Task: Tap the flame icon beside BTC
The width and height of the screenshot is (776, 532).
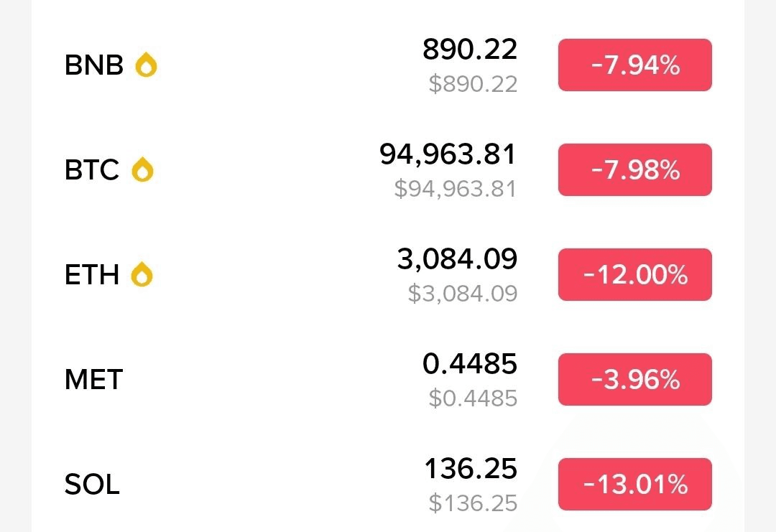Action: click(x=142, y=170)
